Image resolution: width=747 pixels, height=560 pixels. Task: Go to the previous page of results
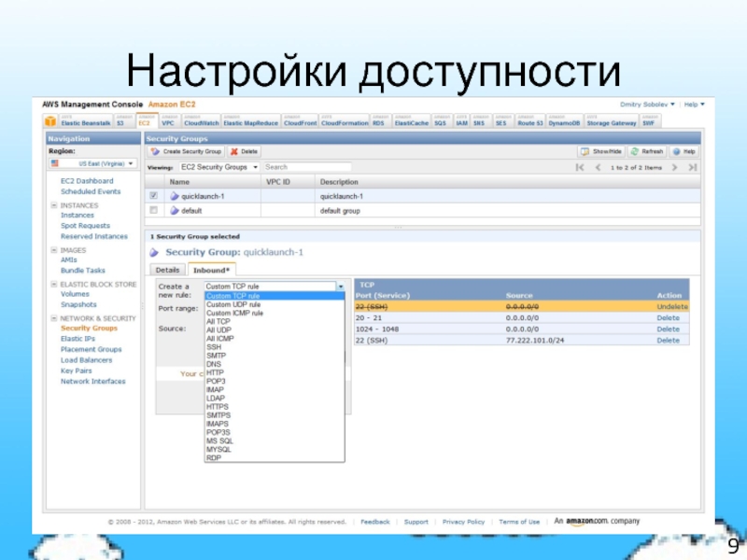[598, 167]
